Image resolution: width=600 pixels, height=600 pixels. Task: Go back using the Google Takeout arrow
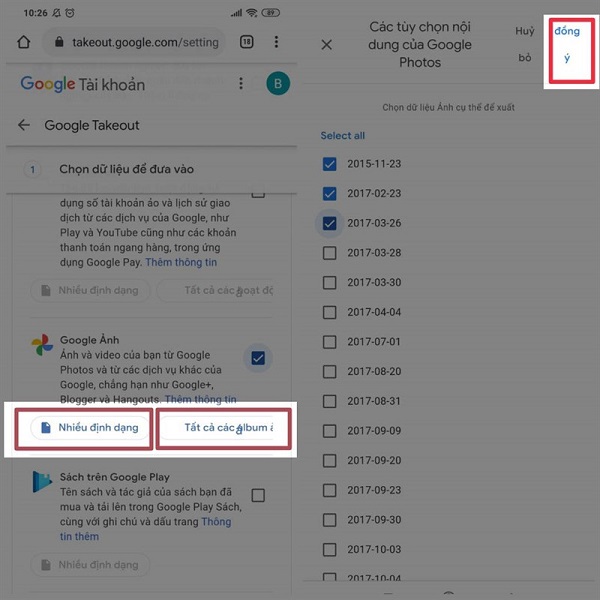coord(24,125)
